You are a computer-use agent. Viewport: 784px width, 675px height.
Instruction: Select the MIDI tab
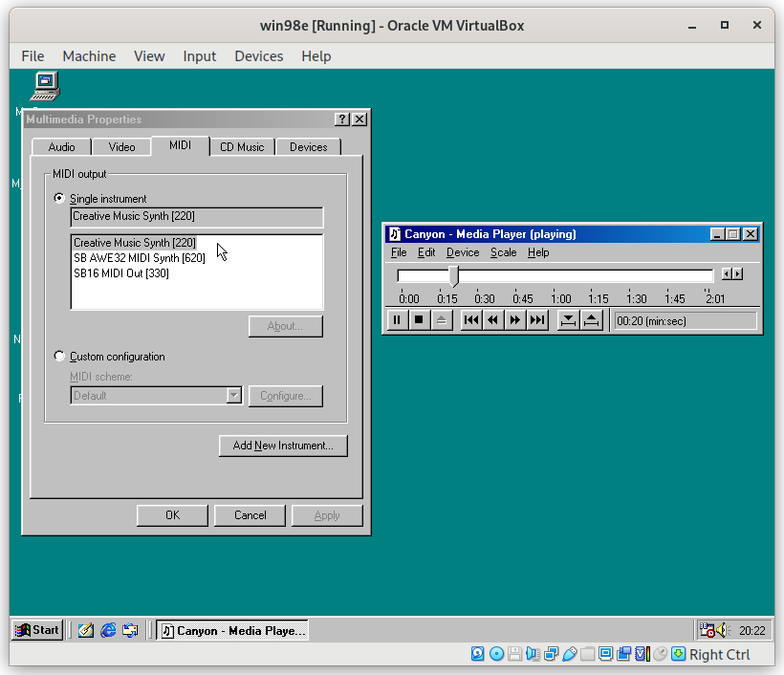tap(180, 145)
